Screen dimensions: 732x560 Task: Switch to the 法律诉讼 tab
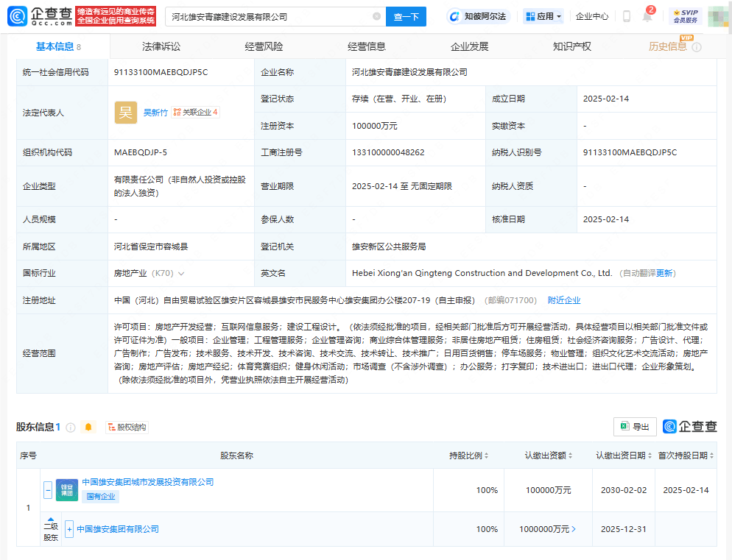point(161,46)
